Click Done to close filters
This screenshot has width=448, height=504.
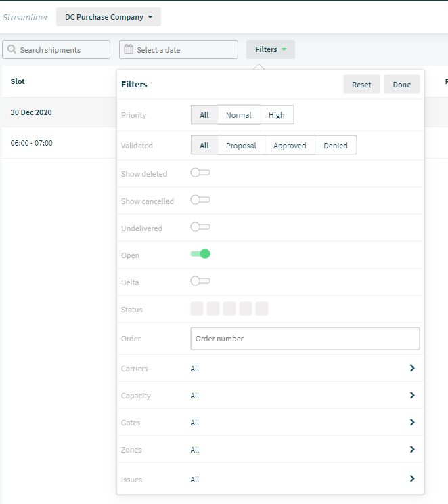[402, 85]
